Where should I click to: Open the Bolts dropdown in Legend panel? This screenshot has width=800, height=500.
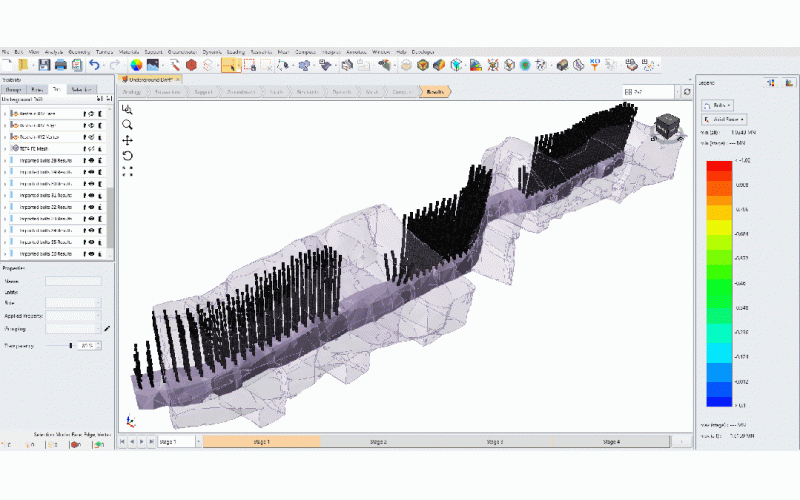tap(718, 104)
